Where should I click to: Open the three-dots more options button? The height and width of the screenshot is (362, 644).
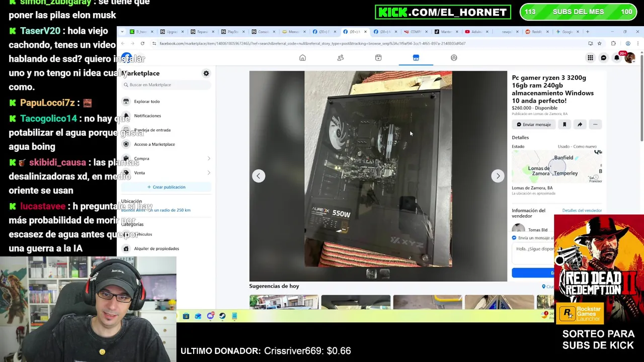point(595,124)
